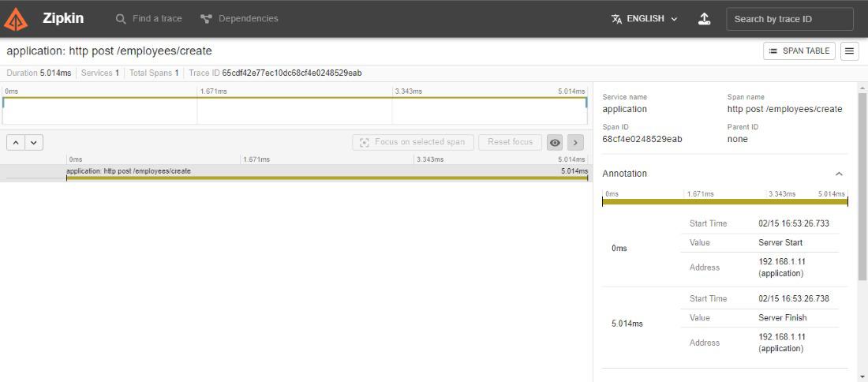This screenshot has width=868, height=382.
Task: Open the Find a trace page
Action: click(x=148, y=19)
